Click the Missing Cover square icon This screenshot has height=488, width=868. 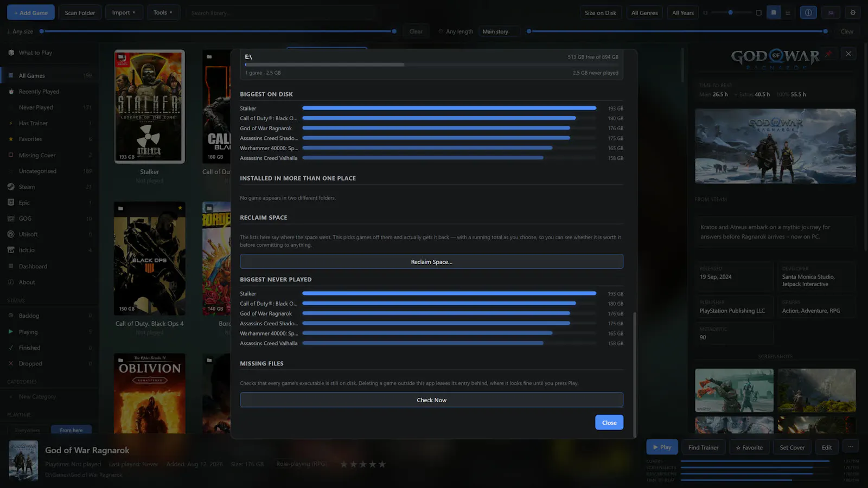point(11,155)
